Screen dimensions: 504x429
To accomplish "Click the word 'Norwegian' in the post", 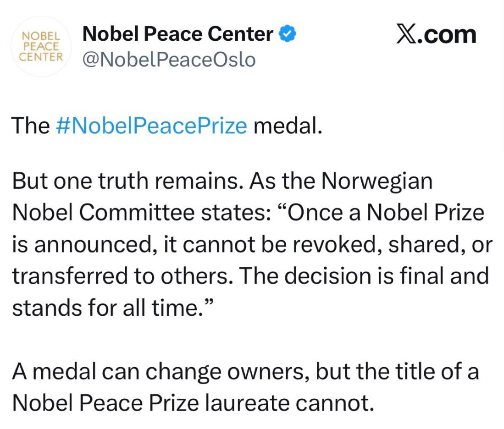I will click(377, 181).
